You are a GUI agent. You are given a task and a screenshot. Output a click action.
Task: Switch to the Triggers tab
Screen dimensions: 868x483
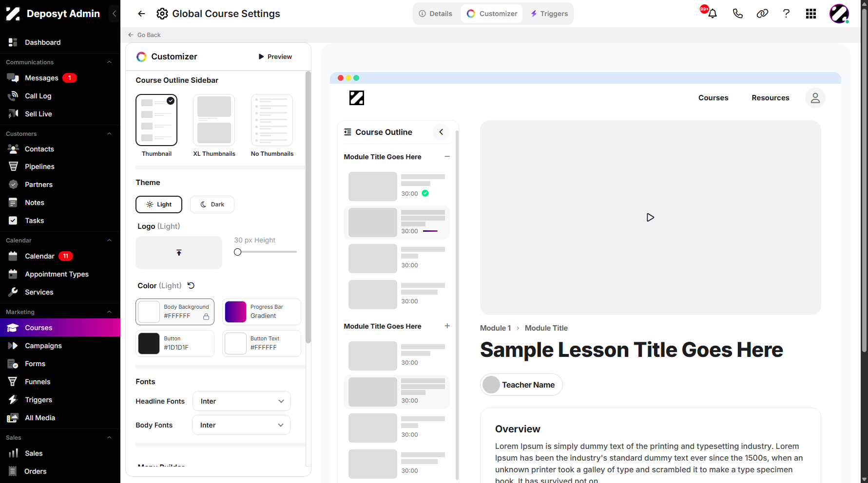coord(549,14)
